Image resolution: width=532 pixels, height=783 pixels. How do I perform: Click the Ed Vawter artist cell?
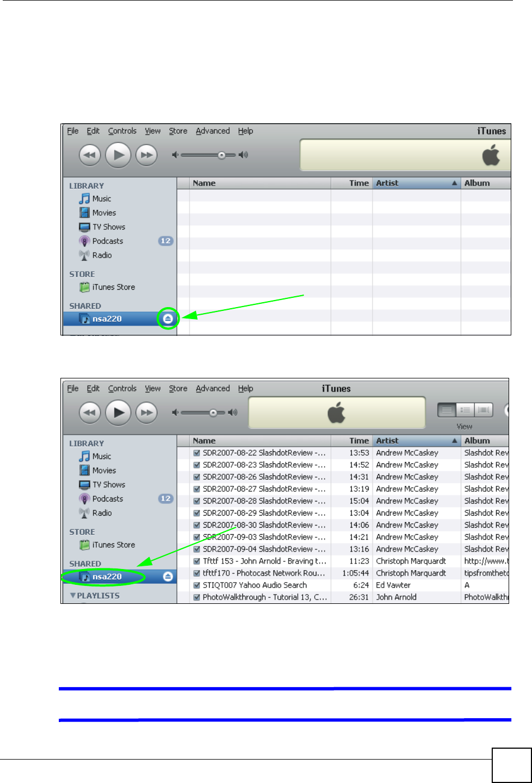point(393,585)
